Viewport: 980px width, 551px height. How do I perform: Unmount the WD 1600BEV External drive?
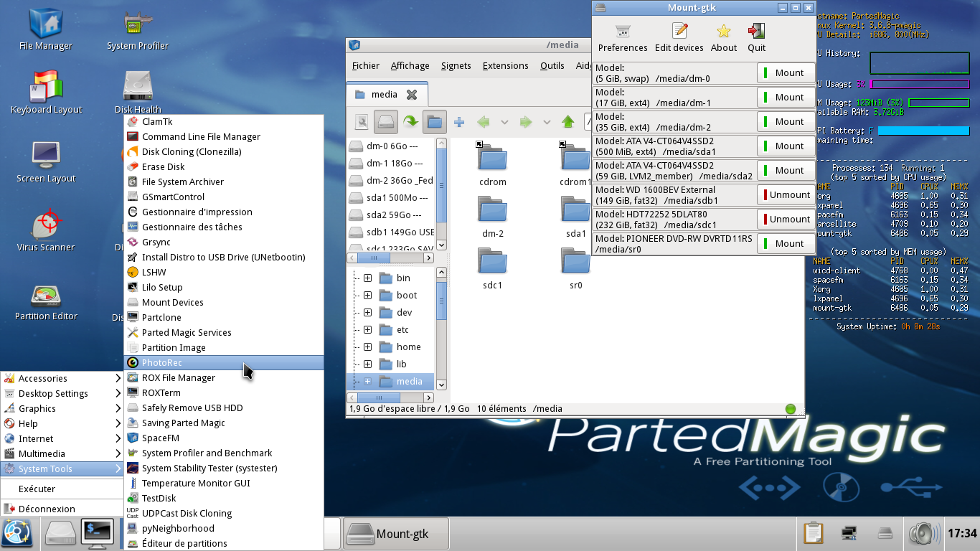pos(786,194)
